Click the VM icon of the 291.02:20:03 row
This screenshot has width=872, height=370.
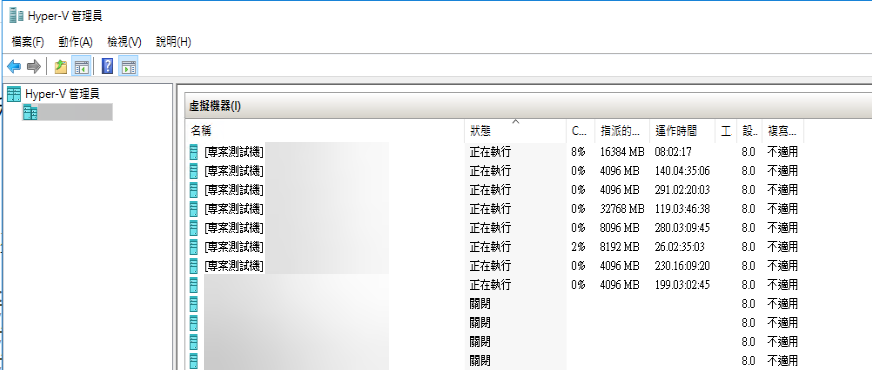point(194,189)
